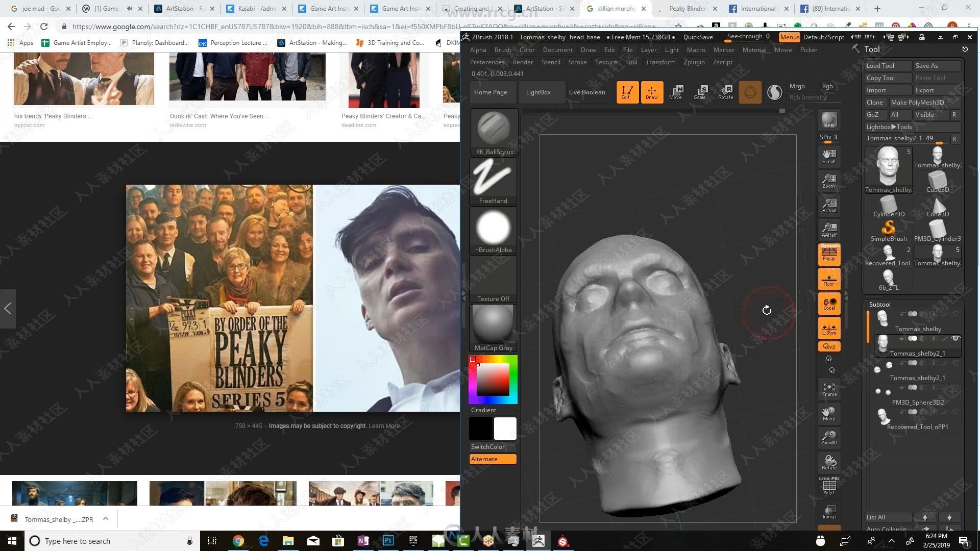The height and width of the screenshot is (551, 980).
Task: Select the Rotate tool in ZBrush
Action: [x=726, y=91]
